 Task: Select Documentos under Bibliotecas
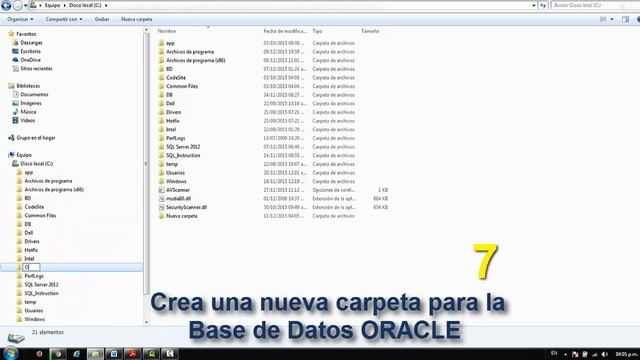[x=34, y=94]
